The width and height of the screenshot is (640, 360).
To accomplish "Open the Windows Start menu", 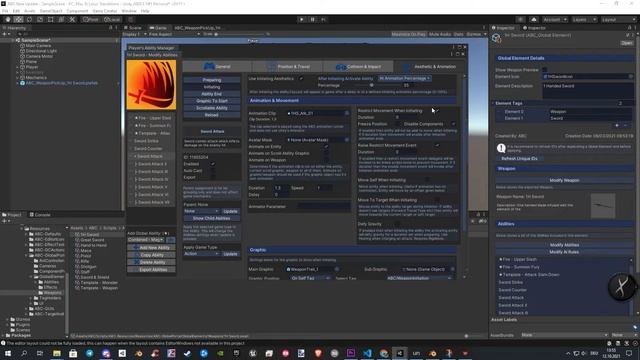I will (x=8, y=353).
